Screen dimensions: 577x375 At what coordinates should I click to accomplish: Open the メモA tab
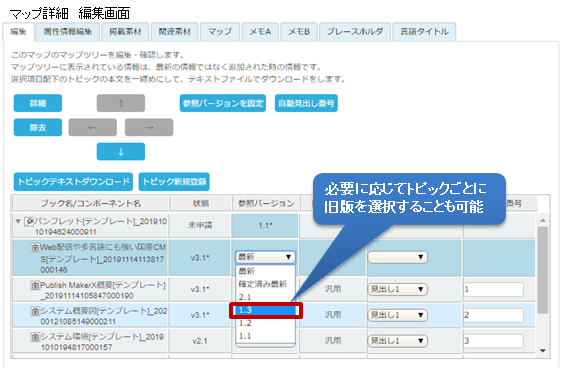(260, 32)
